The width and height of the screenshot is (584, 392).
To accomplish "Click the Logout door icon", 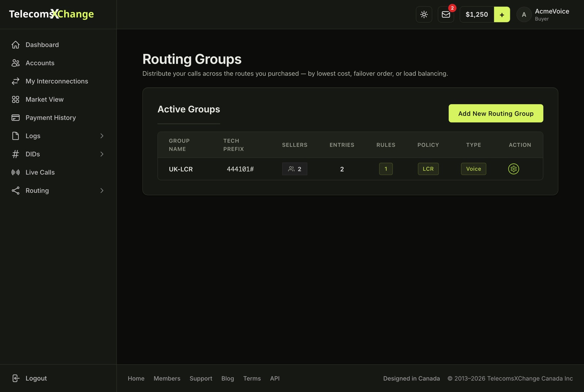I will [15, 378].
